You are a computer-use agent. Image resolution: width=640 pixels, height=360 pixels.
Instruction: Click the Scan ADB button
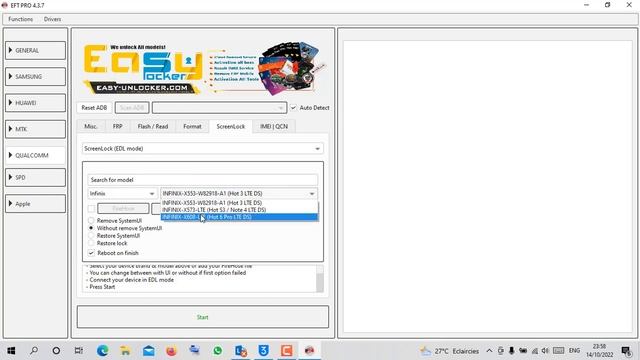tap(132, 108)
